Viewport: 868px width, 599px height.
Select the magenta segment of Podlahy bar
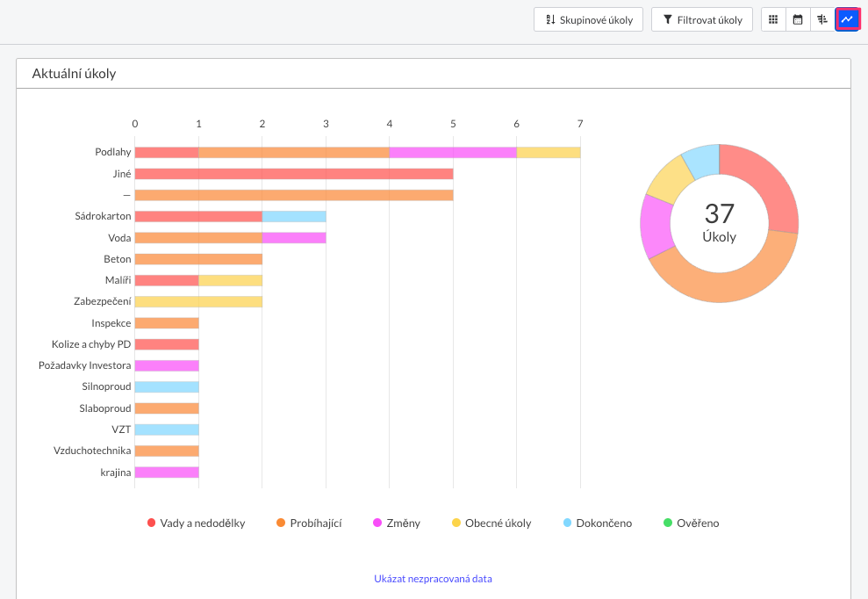coord(452,152)
